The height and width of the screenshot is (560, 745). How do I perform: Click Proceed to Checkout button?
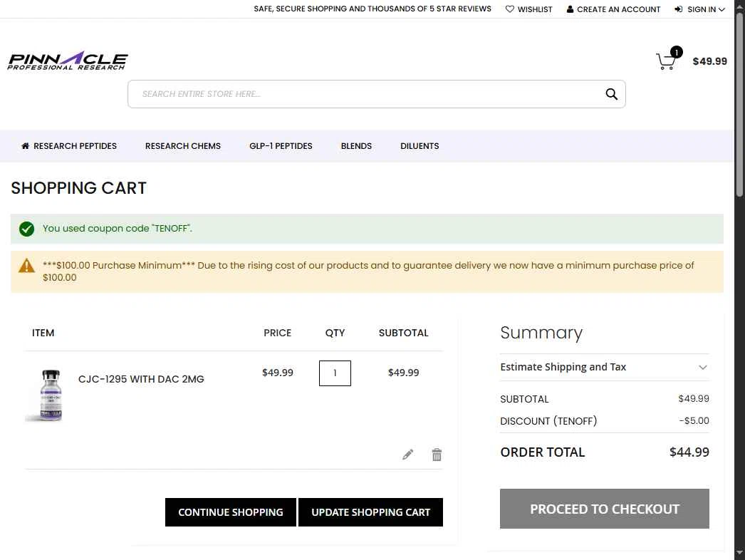pyautogui.click(x=605, y=509)
